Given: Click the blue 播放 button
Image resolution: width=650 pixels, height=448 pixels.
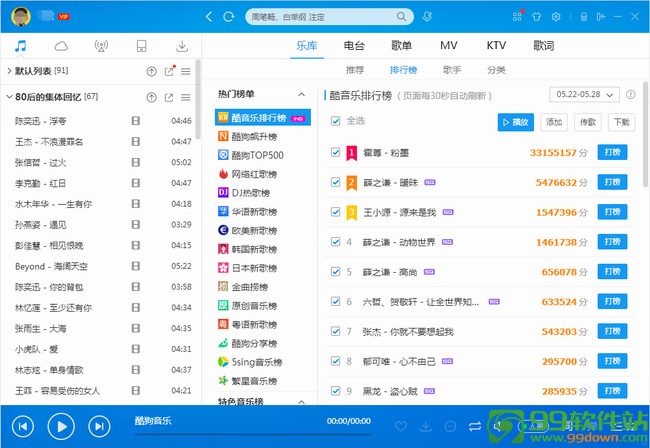Looking at the screenshot, I should point(516,122).
